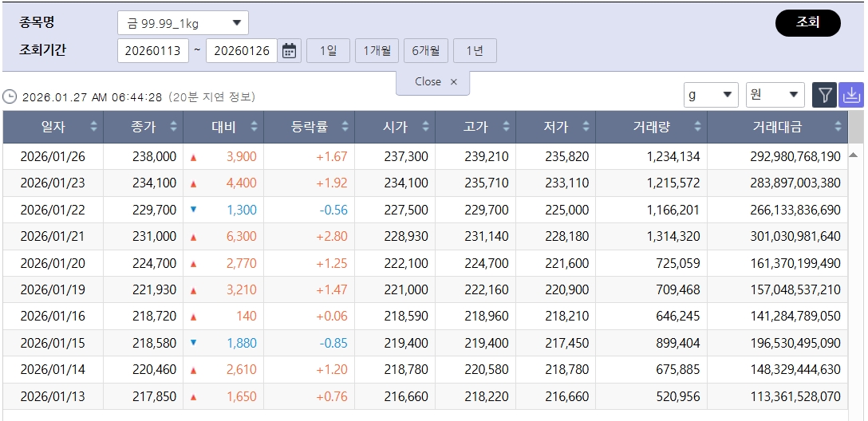Select the 1개월 period button
Image resolution: width=868 pixels, height=421 pixels.
(x=377, y=51)
